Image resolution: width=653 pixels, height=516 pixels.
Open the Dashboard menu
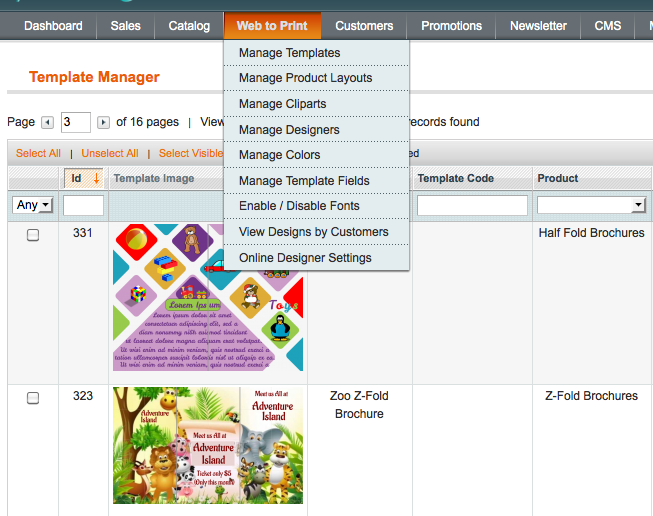click(53, 26)
